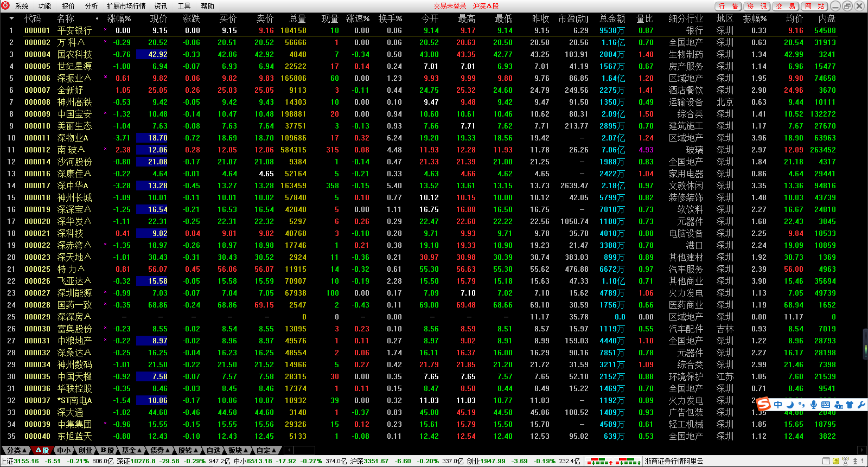Open the 工具 menu

(x=184, y=6)
